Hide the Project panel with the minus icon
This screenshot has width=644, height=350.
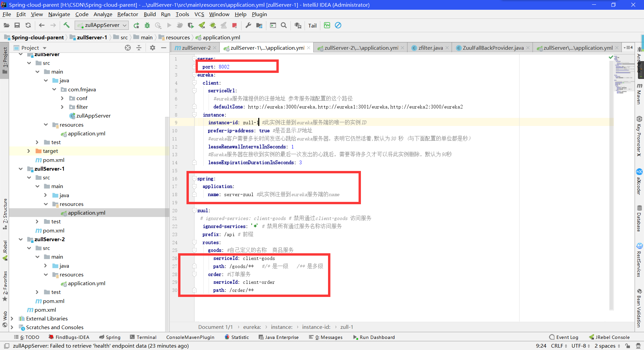click(164, 48)
